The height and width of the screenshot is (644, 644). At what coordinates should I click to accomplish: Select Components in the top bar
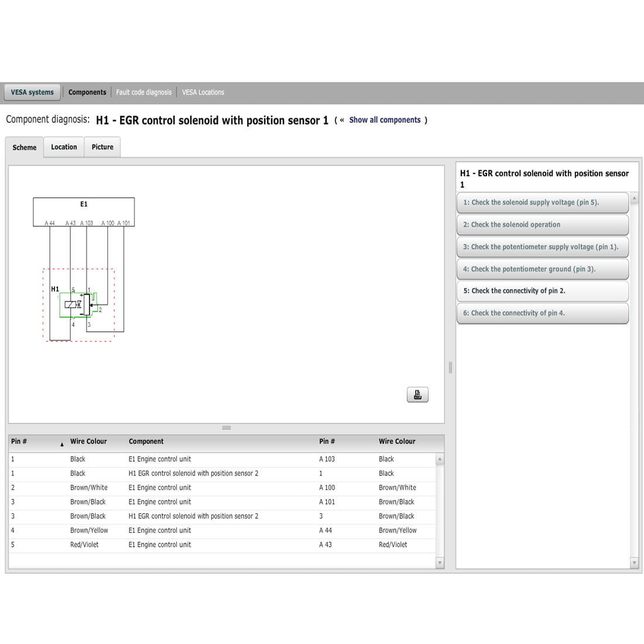click(87, 93)
